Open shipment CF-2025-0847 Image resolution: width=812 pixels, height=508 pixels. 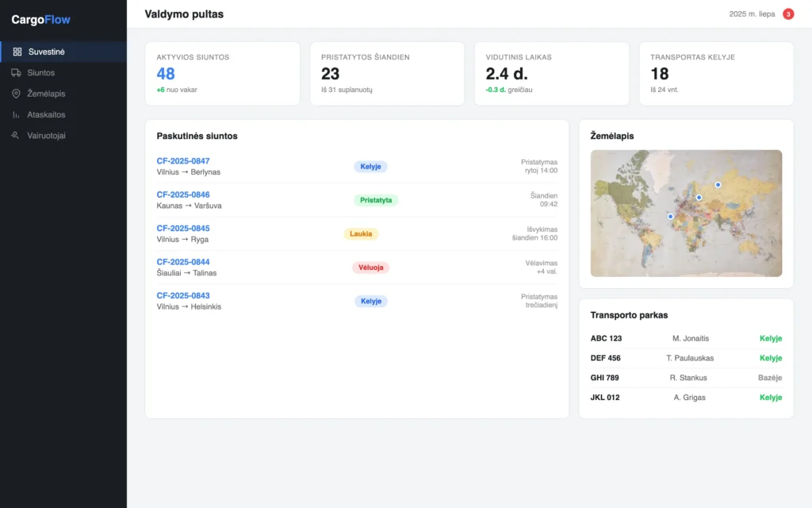(183, 161)
